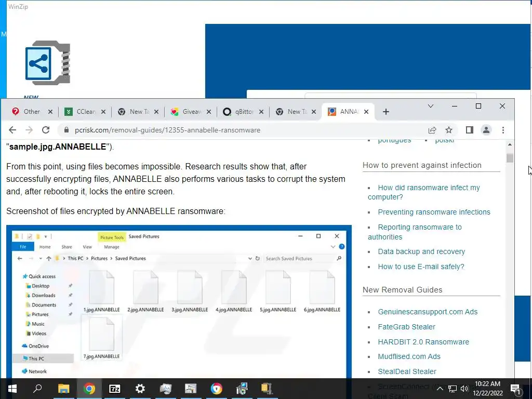Click the WinZip share icon in background window
Screen dimensions: 532x399
click(x=47, y=63)
